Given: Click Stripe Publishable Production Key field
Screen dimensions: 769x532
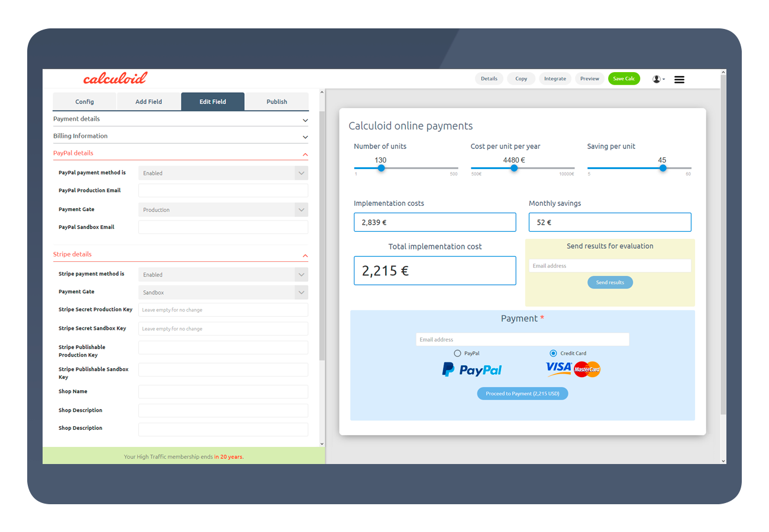Looking at the screenshot, I should (x=223, y=348).
